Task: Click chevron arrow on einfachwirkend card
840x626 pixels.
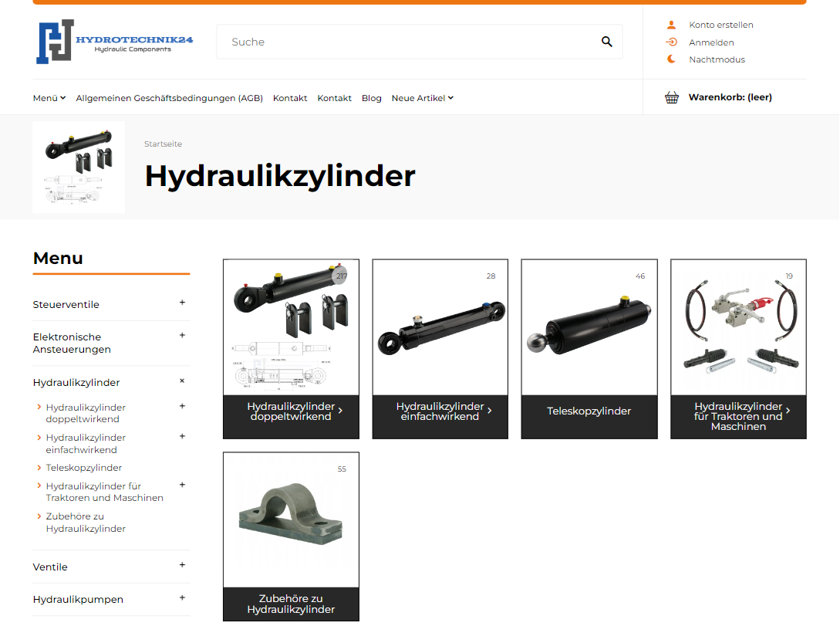Action: (489, 411)
